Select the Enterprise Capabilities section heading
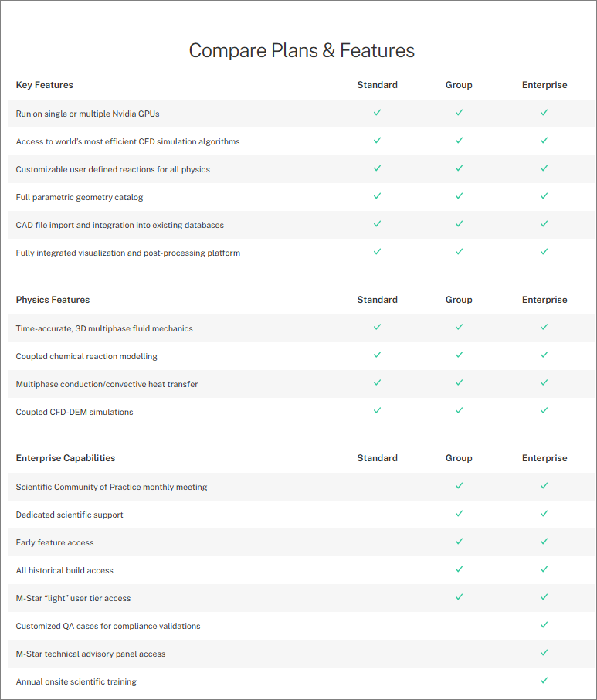 coord(66,458)
